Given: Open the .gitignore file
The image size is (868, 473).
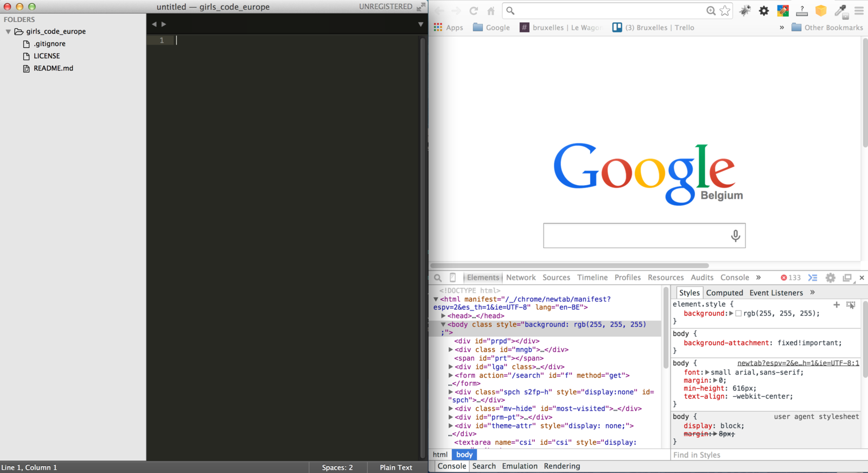Looking at the screenshot, I should [49, 43].
